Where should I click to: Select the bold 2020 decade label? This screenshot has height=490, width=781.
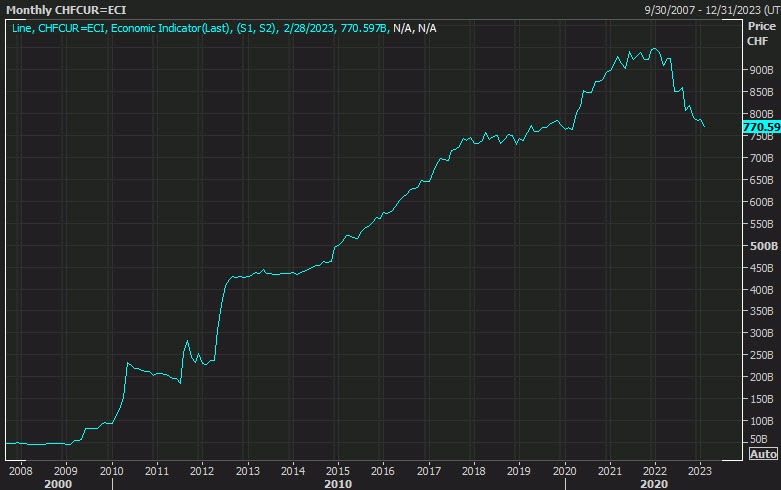click(x=654, y=483)
